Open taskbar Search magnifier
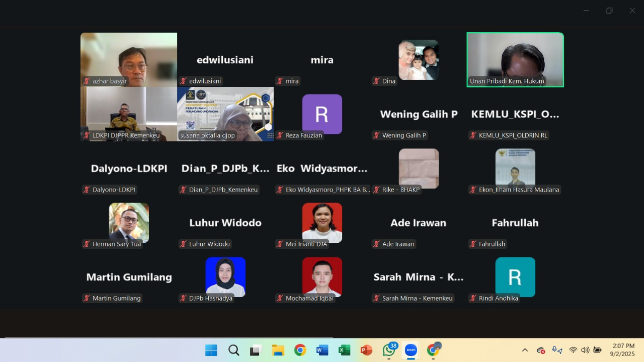The image size is (644, 362). click(x=233, y=350)
